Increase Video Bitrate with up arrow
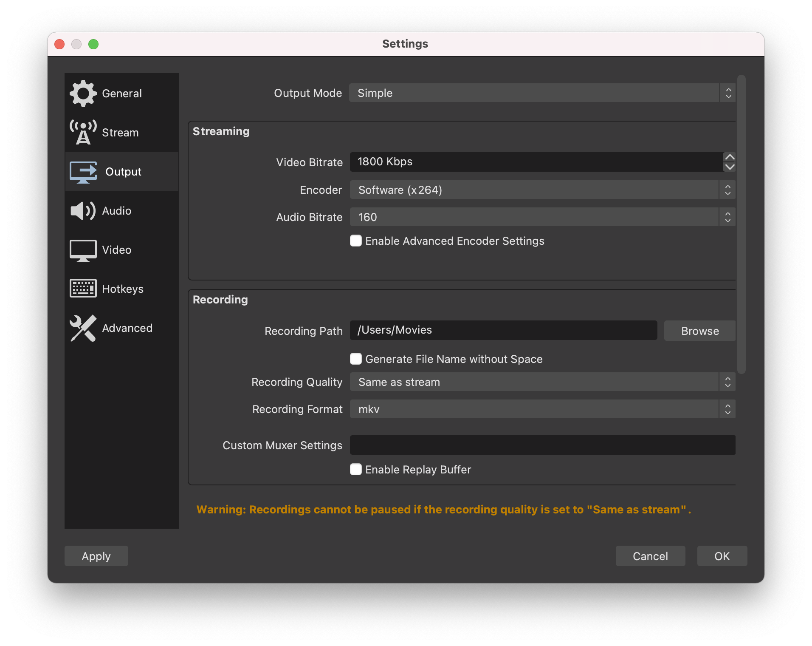This screenshot has width=812, height=646. 730,157
